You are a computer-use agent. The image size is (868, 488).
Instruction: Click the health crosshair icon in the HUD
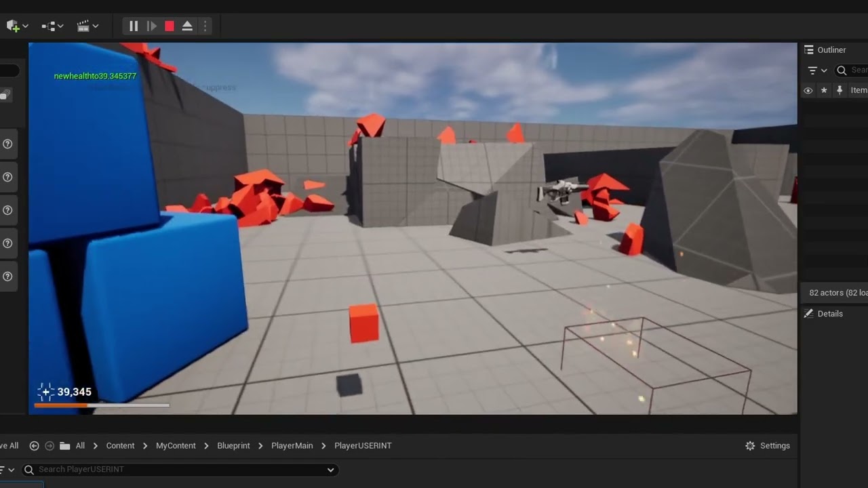[x=45, y=392]
